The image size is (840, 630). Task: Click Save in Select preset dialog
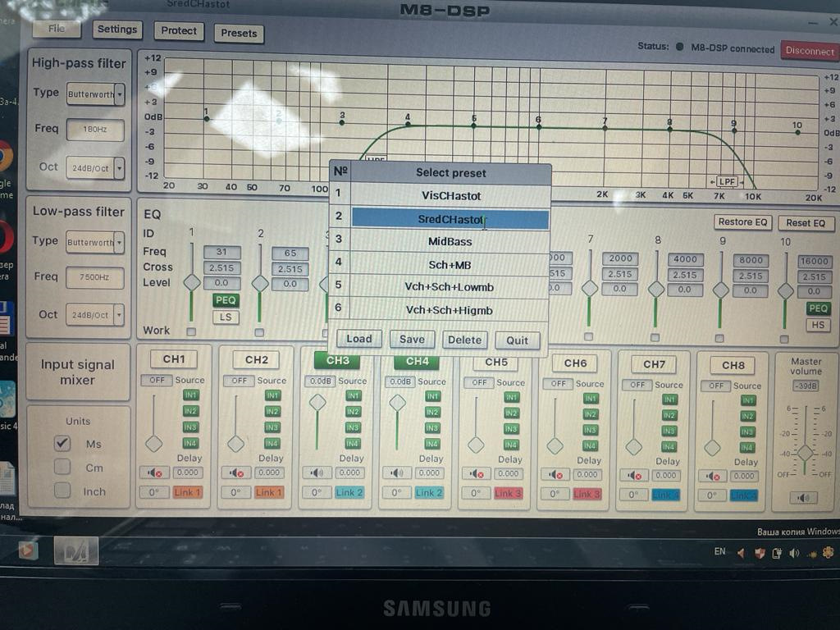(x=412, y=339)
